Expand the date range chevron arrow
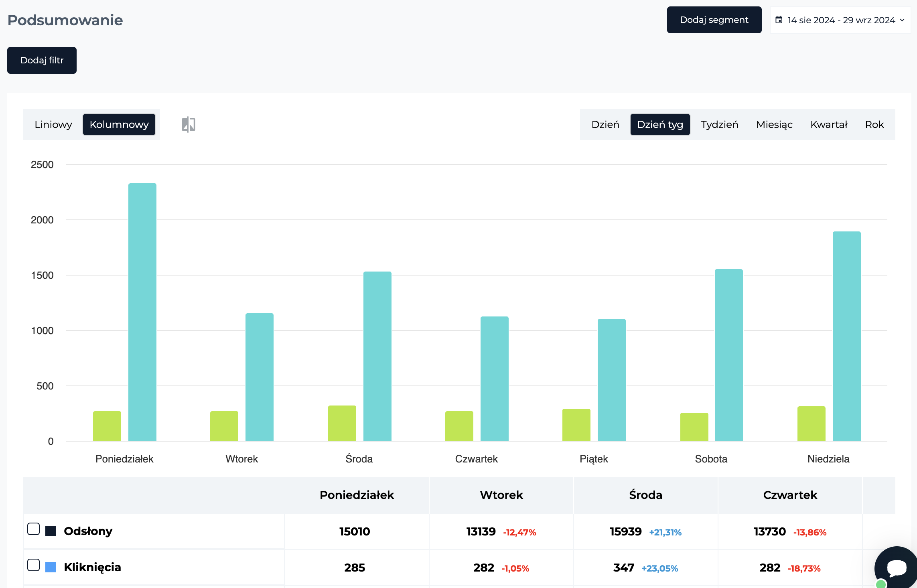 click(902, 20)
